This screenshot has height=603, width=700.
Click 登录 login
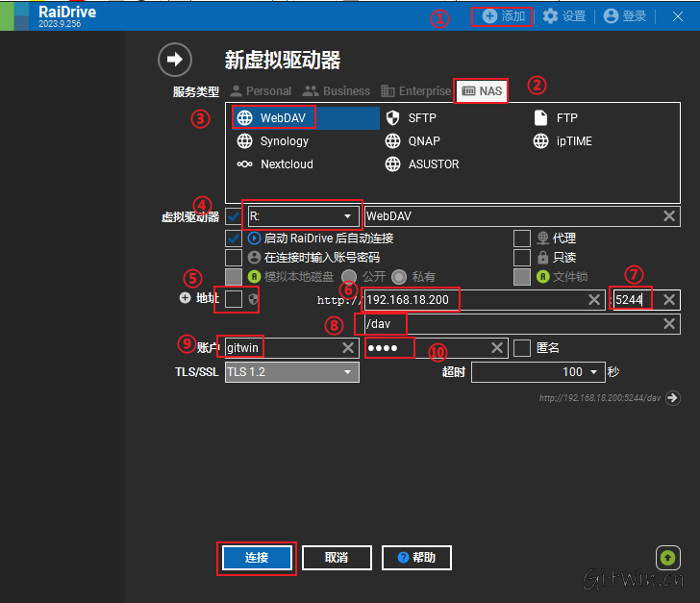(x=625, y=16)
